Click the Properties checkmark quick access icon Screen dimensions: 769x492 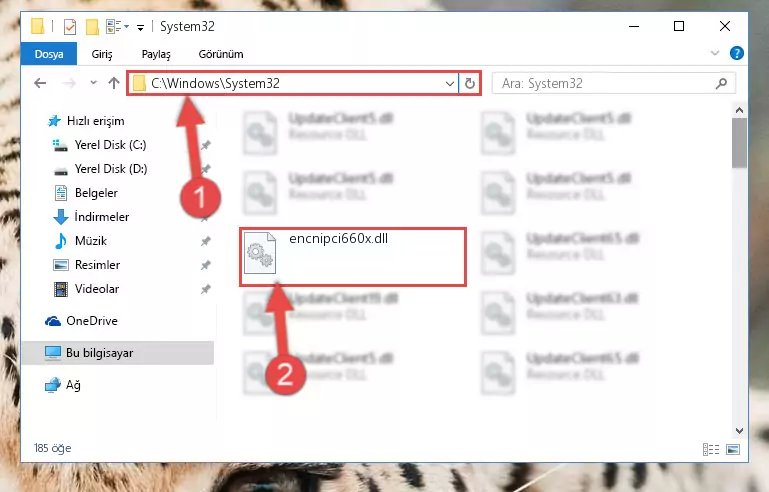coord(70,26)
